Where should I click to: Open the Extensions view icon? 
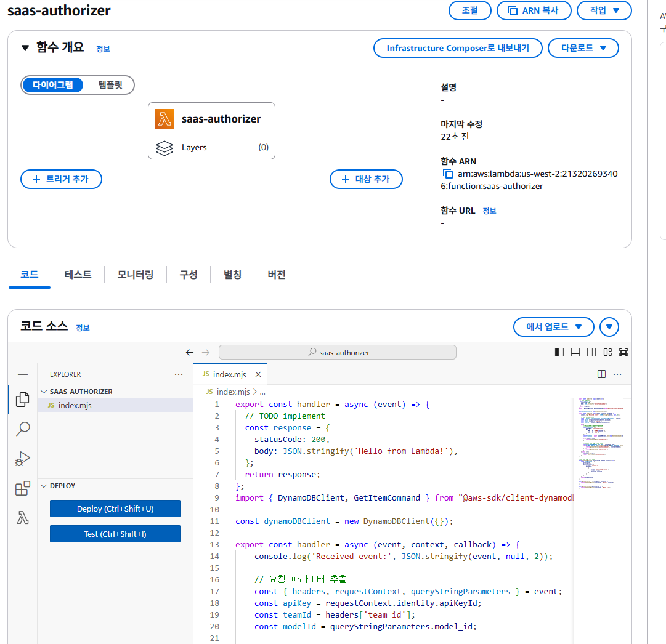23,489
